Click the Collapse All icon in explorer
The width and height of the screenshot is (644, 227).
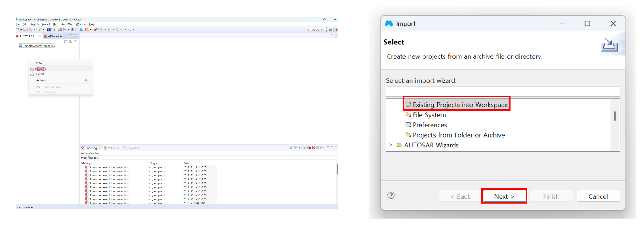pos(65,42)
